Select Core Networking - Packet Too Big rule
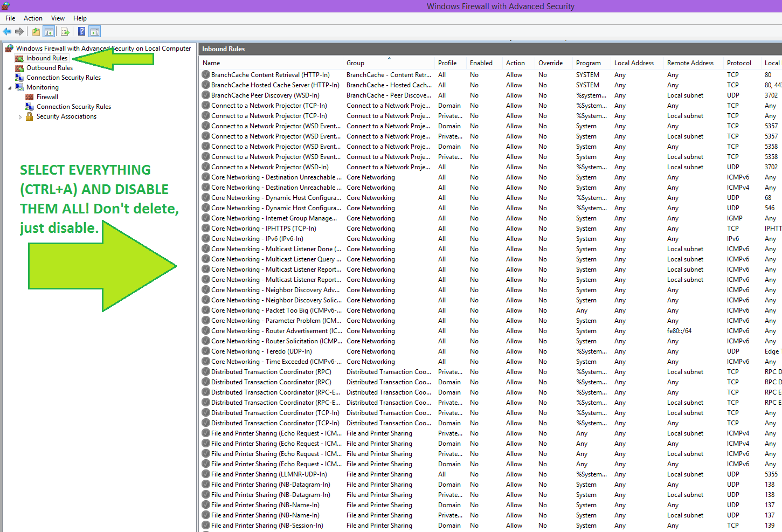This screenshot has height=532, width=782. (x=276, y=310)
